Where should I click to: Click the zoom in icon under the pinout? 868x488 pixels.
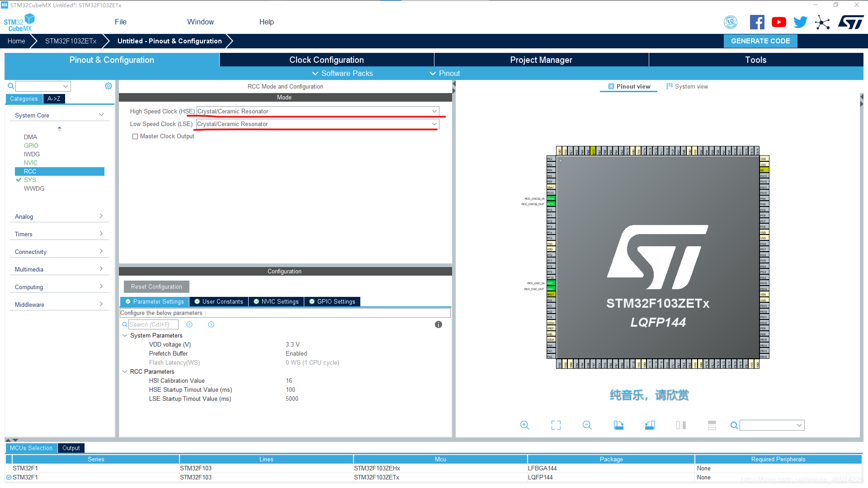coord(524,425)
